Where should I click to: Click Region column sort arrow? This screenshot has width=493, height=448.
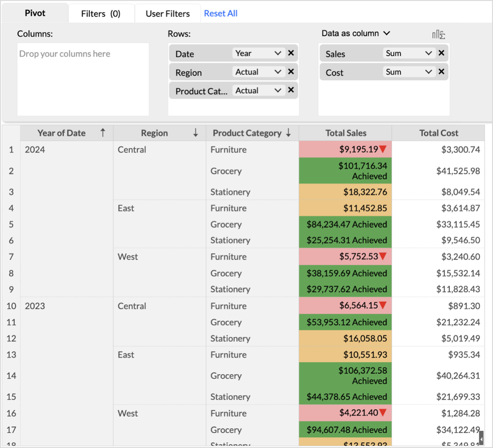195,133
